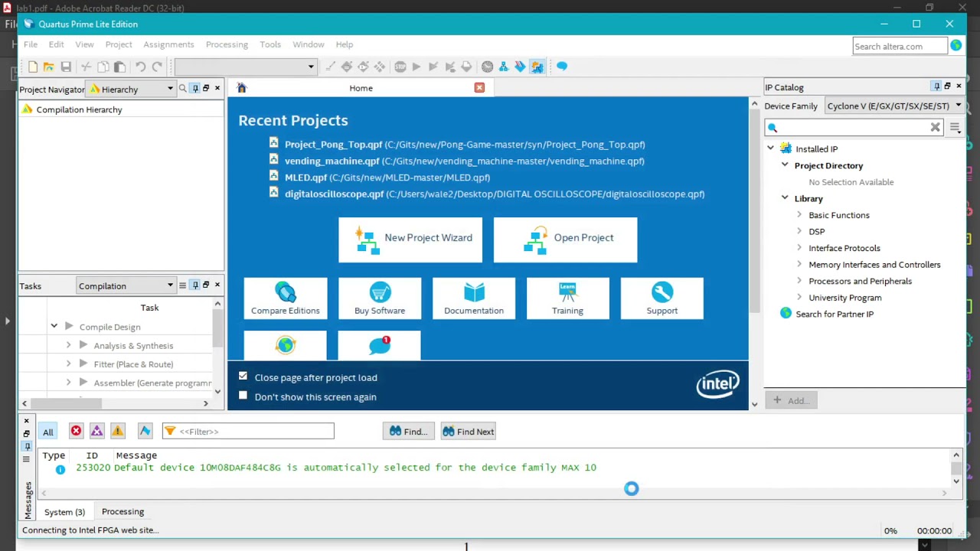Image resolution: width=980 pixels, height=551 pixels.
Task: Toggle the pin on IP Catalog panel
Action: [x=936, y=86]
